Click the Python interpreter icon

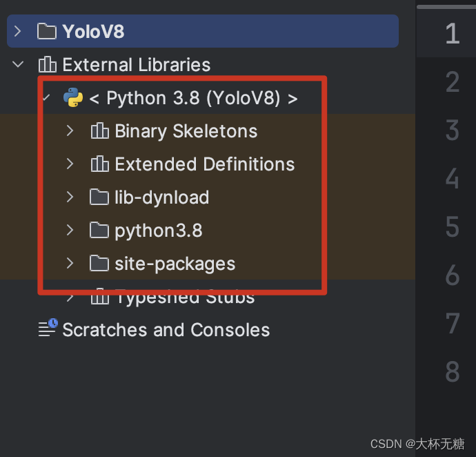point(72,98)
